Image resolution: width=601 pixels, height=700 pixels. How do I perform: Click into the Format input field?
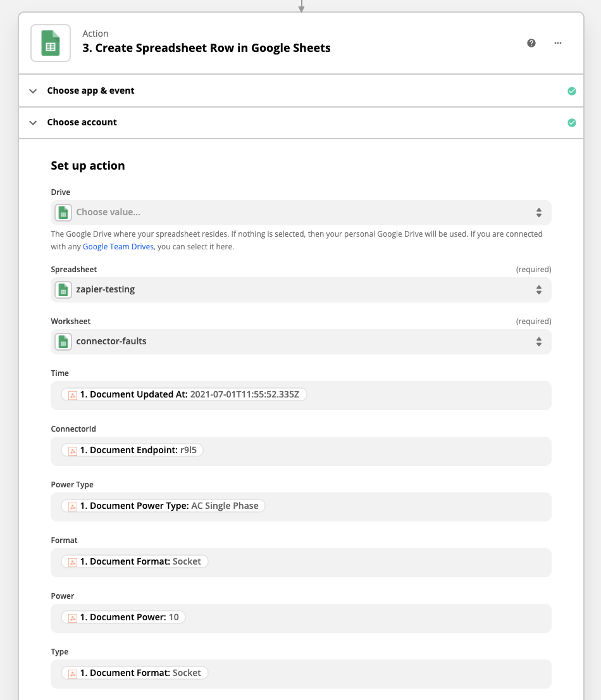[x=380, y=562]
